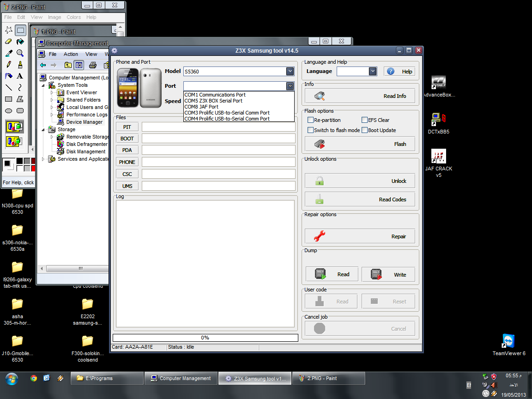Enable the Re-partition checkbox
Screen dimensions: 532x399
point(310,120)
